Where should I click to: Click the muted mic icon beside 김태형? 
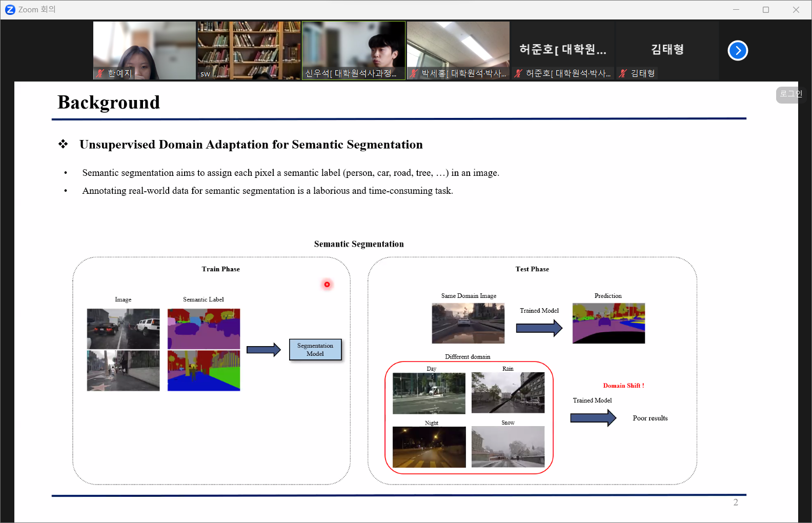[623, 73]
